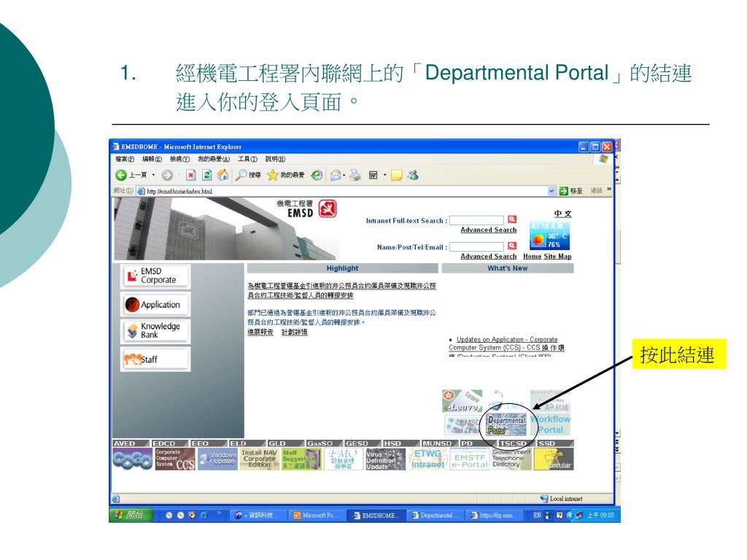Open the Knowledge Bank sidebar button
This screenshot has width=747, height=560.
pyautogui.click(x=155, y=330)
